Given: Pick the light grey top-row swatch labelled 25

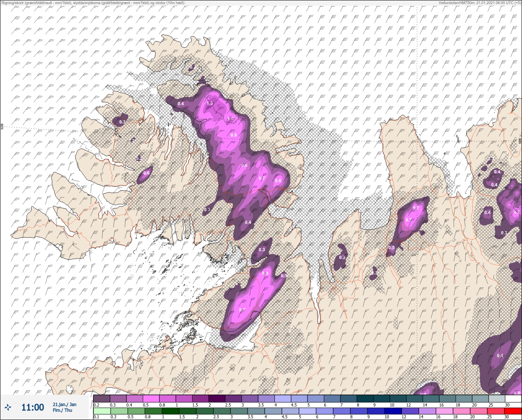Looking at the screenshot, I should pos(496,398).
